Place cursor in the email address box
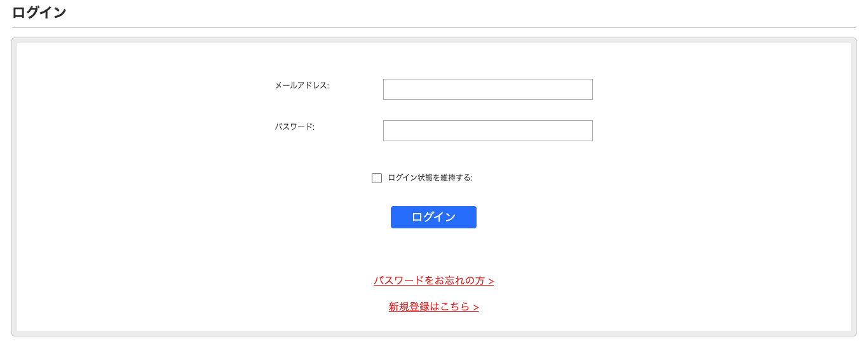 point(487,90)
